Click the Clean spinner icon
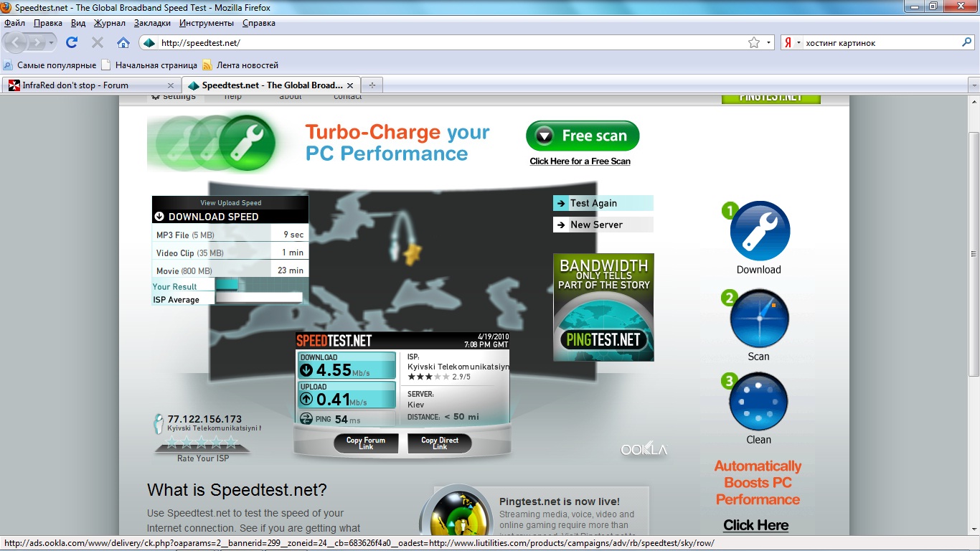The width and height of the screenshot is (980, 551). (x=758, y=401)
